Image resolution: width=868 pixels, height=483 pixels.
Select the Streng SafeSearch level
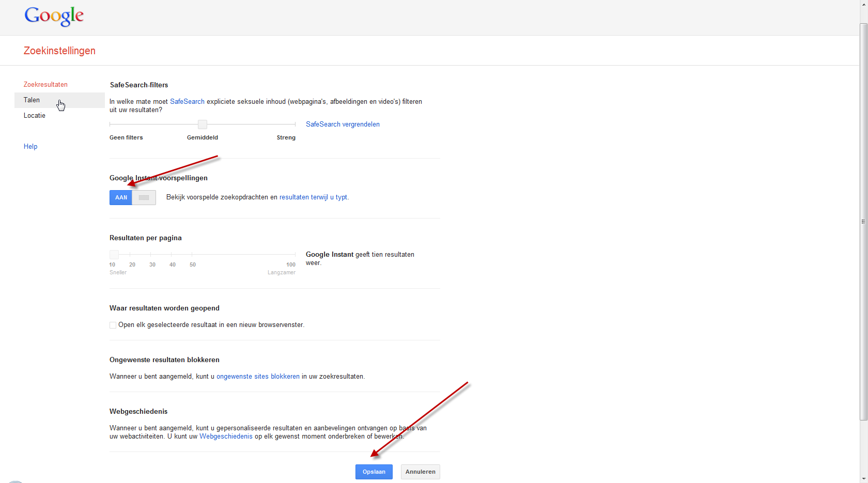point(286,137)
